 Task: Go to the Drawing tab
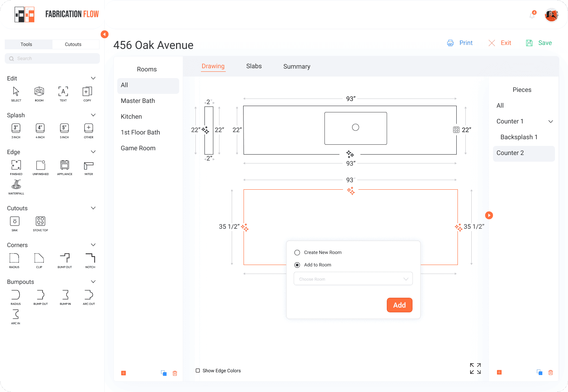(x=213, y=66)
